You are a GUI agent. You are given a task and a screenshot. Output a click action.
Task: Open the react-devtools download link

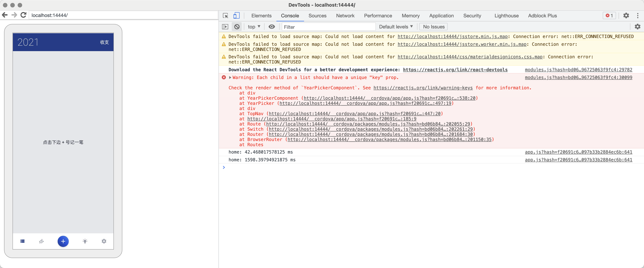(x=455, y=70)
